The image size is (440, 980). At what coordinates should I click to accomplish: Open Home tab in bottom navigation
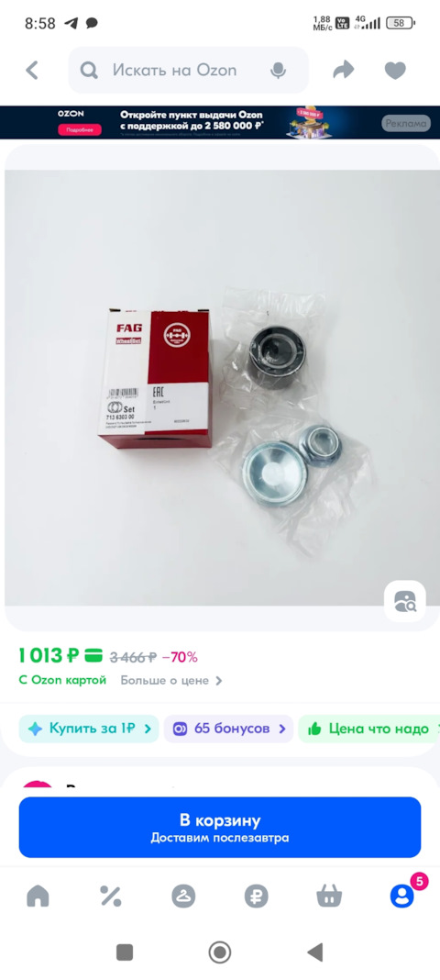tap(38, 896)
